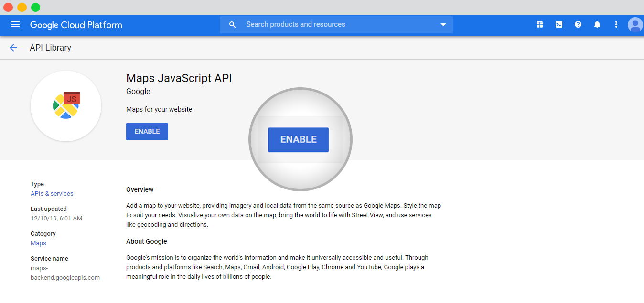This screenshot has width=644, height=303.
Task: Click the magnified ENABLE button
Action: (298, 140)
